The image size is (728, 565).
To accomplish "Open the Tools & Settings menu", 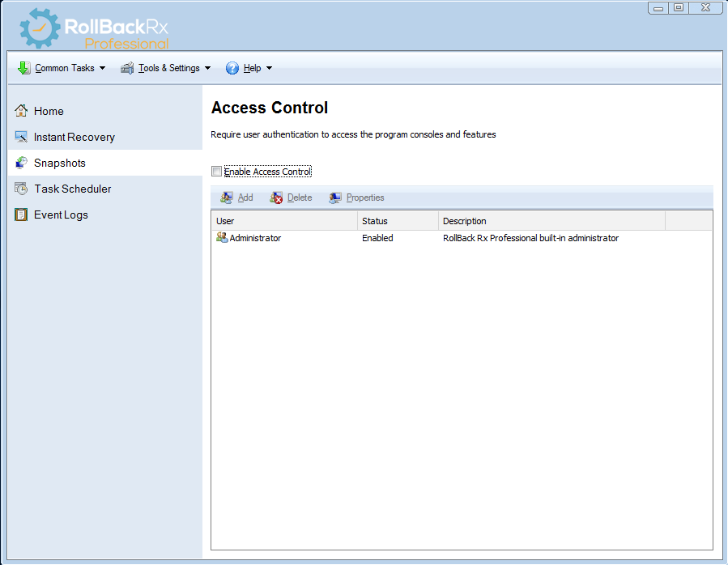I will click(166, 68).
